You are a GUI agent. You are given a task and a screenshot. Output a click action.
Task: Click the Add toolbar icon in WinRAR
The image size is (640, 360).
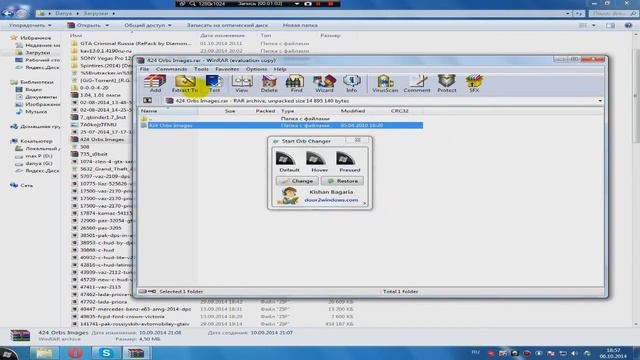[x=155, y=83]
